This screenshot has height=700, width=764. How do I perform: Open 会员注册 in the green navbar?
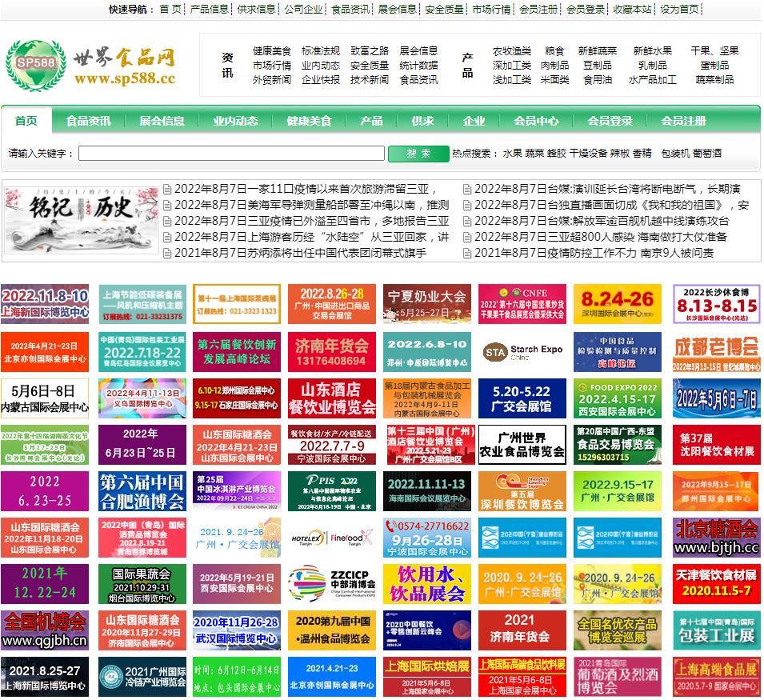[x=683, y=121]
